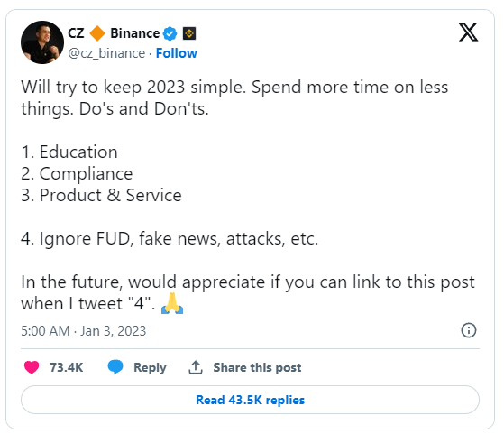Click the Binance square affiliate badge
Screen dimensions: 504x434
(x=189, y=33)
